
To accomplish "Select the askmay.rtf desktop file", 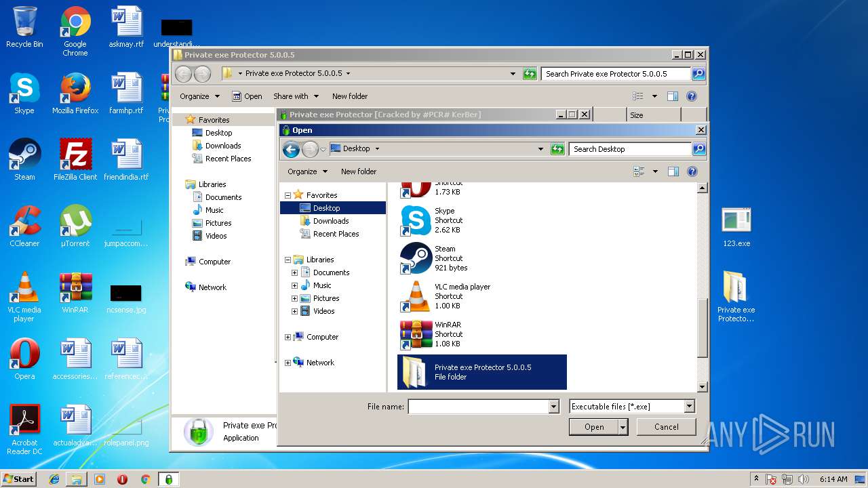I will click(126, 27).
